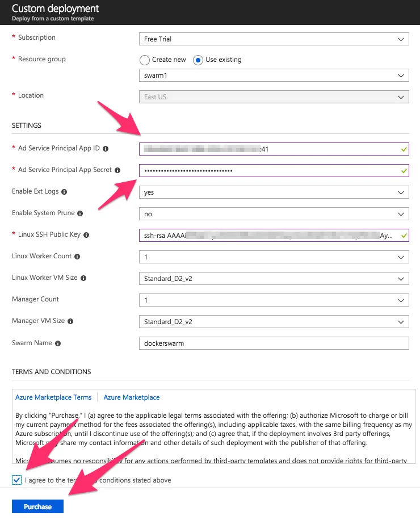Click info icon beside Ad Service Principal App ID
Viewport: 420px width, 520px height.
point(106,149)
